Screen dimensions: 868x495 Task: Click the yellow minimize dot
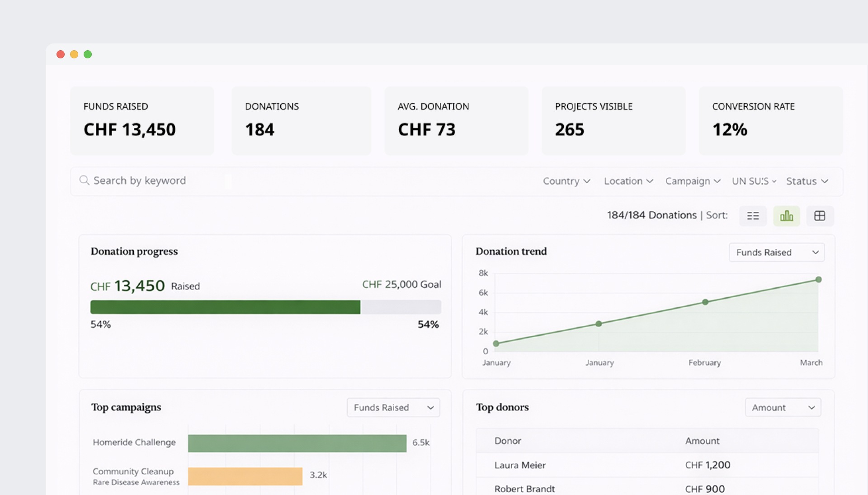point(74,54)
